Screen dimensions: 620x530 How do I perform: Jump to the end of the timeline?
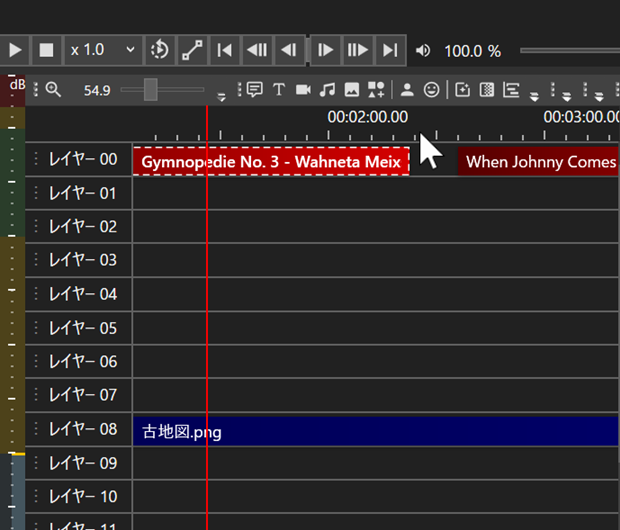tap(391, 50)
